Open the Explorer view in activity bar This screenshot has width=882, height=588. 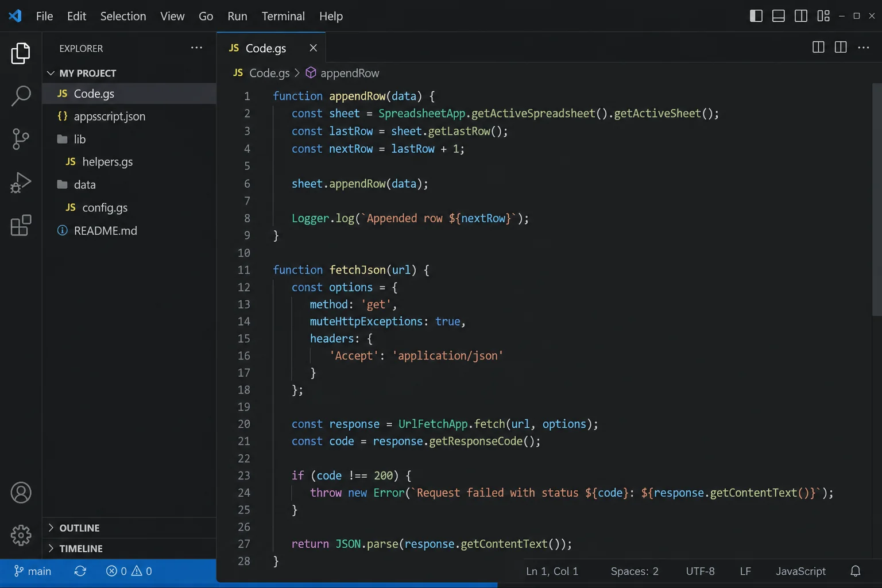coord(21,53)
